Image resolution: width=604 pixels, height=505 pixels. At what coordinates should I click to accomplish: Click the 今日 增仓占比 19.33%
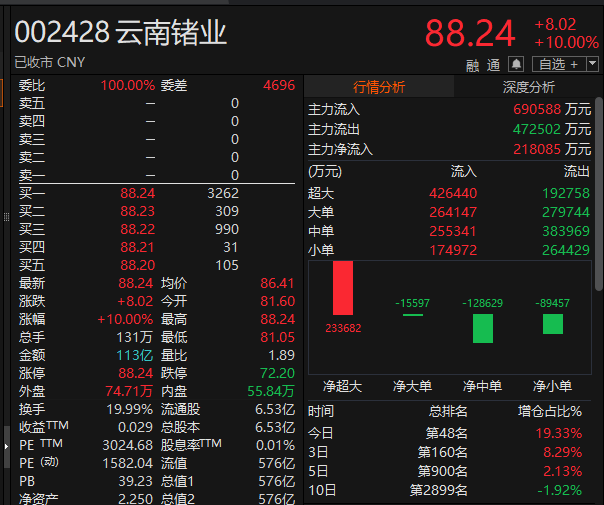[559, 433]
